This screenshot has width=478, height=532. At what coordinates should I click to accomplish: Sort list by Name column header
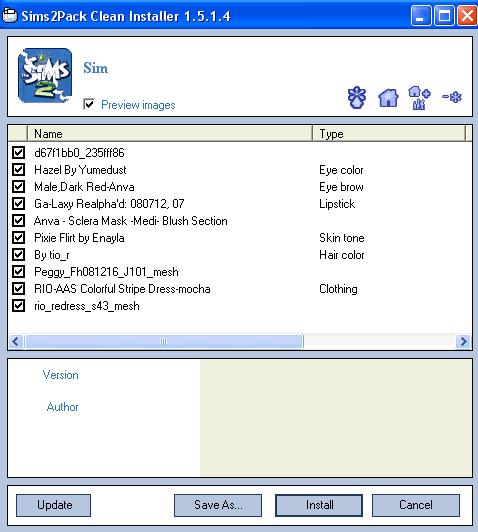click(x=170, y=134)
